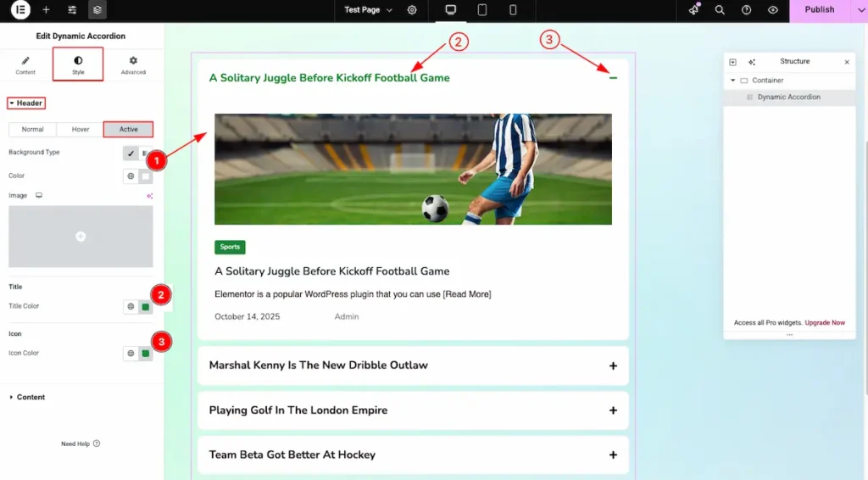868x480 pixels.
Task: Open the Test Page dropdown
Action: pyautogui.click(x=369, y=10)
